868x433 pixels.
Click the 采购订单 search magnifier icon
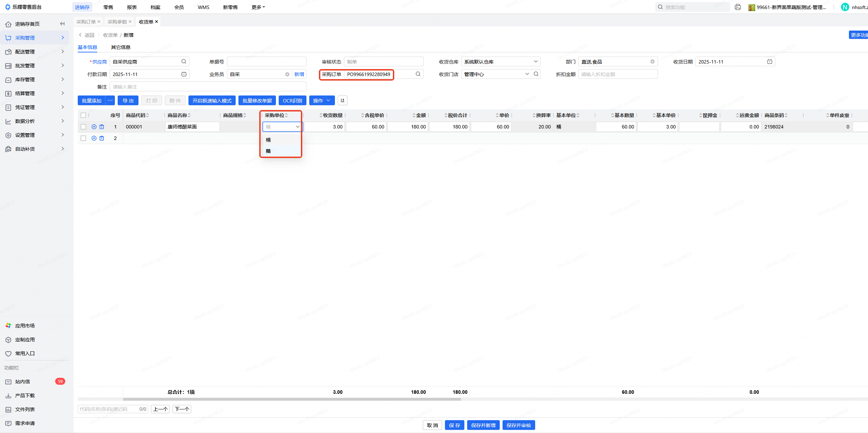pos(418,74)
